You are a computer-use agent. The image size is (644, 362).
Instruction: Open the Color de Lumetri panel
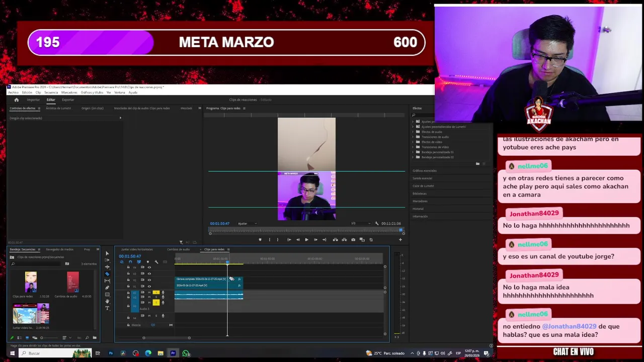(x=423, y=186)
